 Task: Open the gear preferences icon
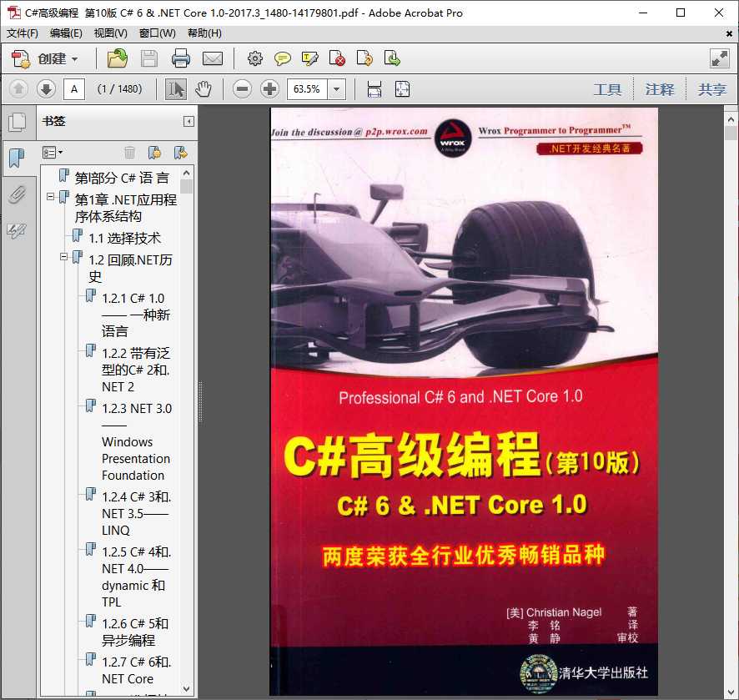click(x=255, y=59)
